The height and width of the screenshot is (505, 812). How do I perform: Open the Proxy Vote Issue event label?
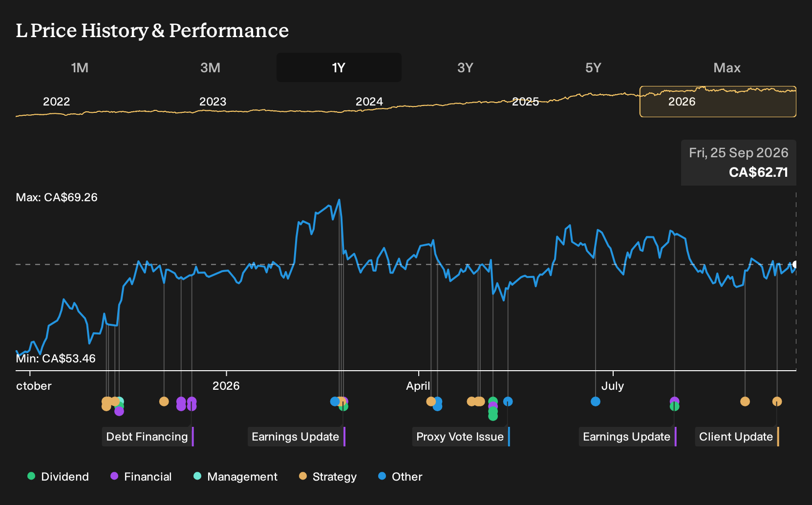click(x=461, y=437)
